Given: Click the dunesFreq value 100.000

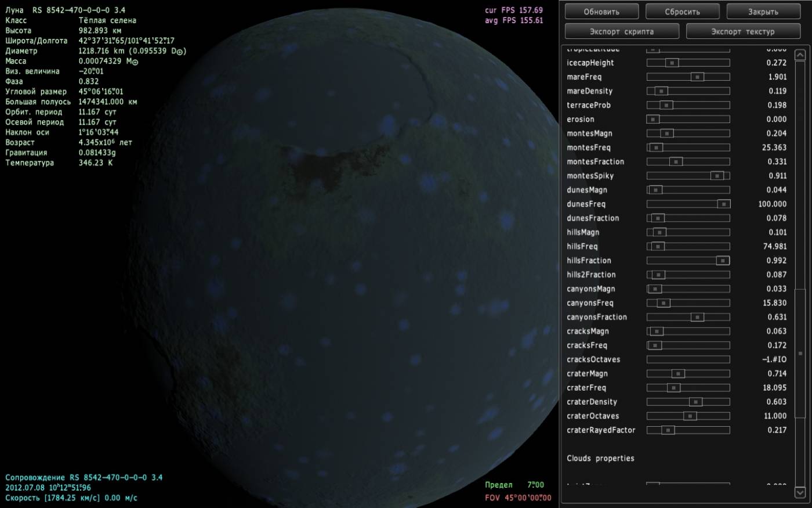Looking at the screenshot, I should (x=773, y=204).
